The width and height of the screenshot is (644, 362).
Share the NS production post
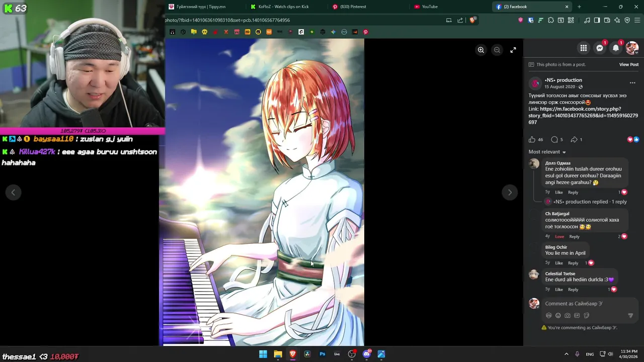tap(574, 139)
